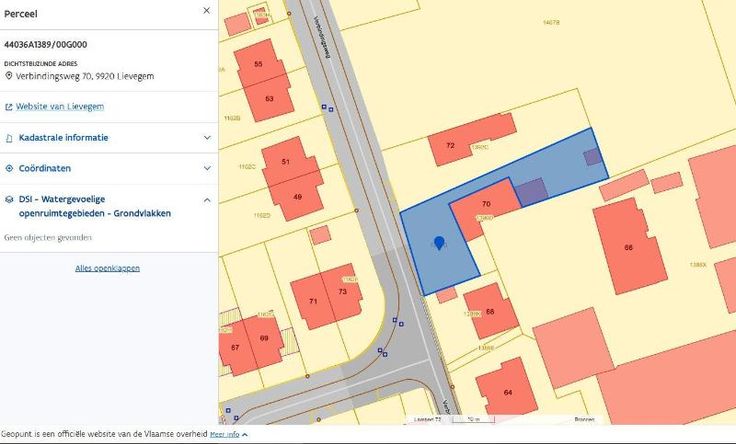736x444 pixels.
Task: Open Website van Lievegem link
Action: pos(59,107)
